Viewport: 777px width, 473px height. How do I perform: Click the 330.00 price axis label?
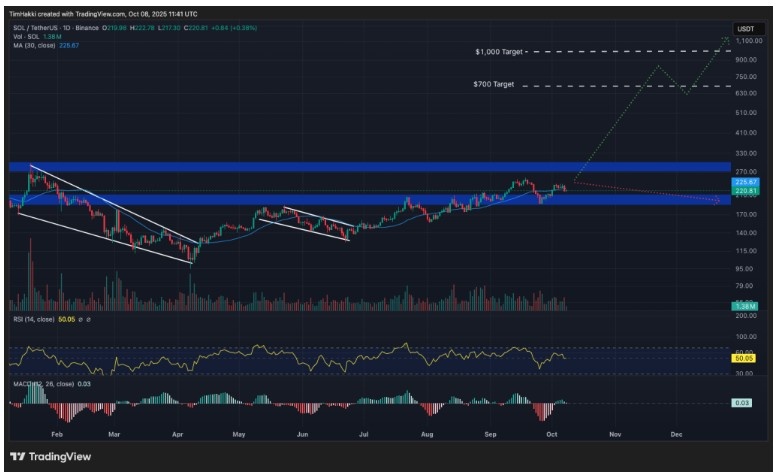click(x=746, y=154)
